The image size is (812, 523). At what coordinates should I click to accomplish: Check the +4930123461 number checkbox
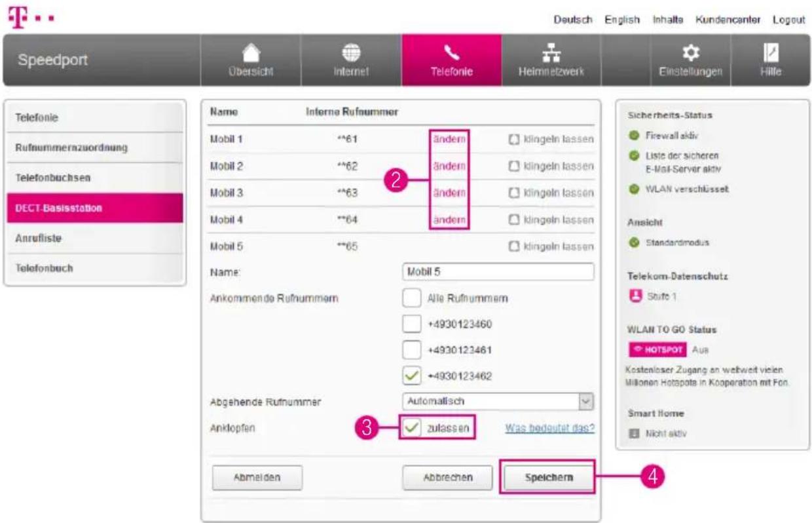(411, 349)
